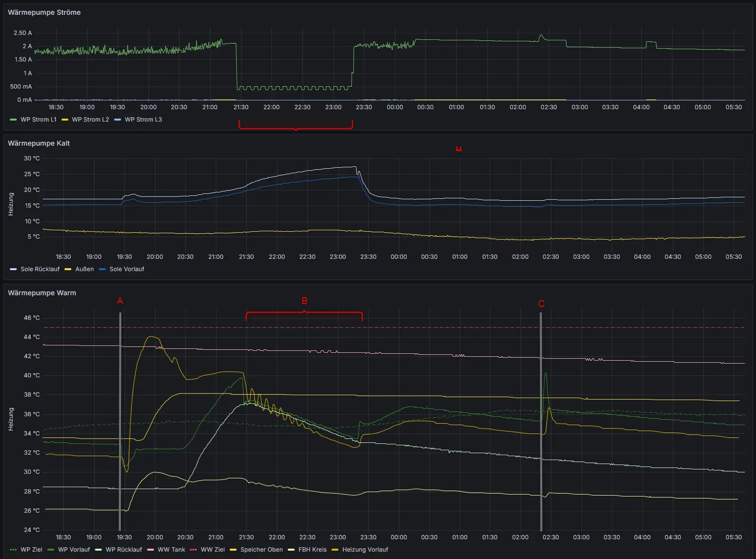Click dotted green swatch of WP Ziel
756x559 pixels.
13,550
